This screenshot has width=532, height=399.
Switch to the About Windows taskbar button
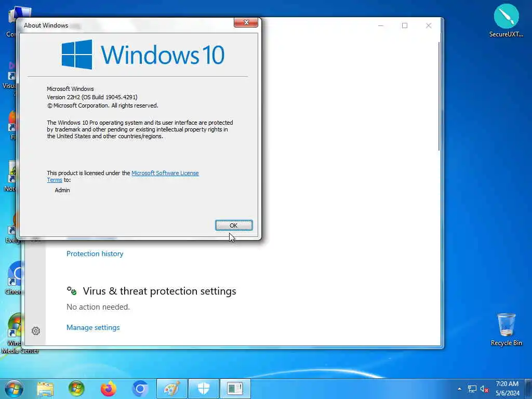(235, 389)
